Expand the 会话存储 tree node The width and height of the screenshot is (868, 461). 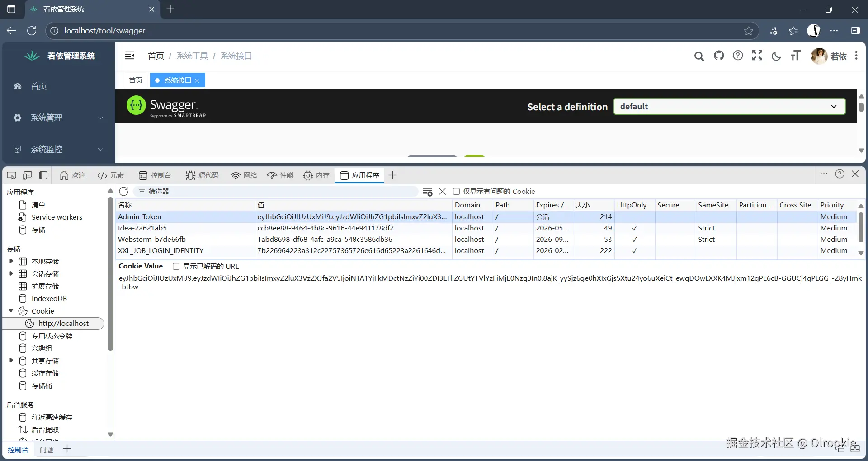11,273
